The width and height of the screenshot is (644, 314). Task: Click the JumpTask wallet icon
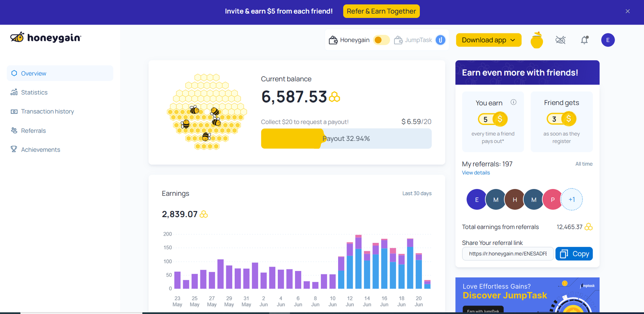(x=398, y=40)
